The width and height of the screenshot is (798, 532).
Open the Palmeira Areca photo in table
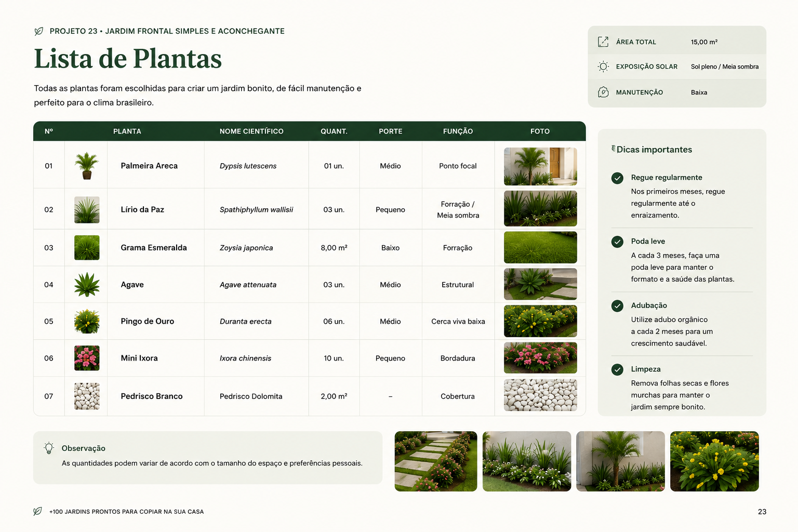tap(540, 166)
